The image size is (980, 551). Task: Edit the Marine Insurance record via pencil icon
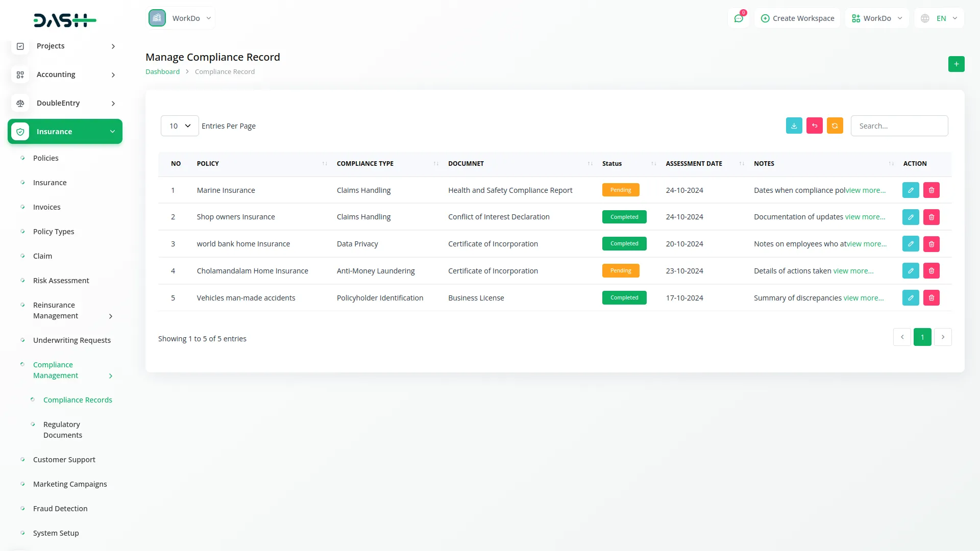(x=911, y=190)
